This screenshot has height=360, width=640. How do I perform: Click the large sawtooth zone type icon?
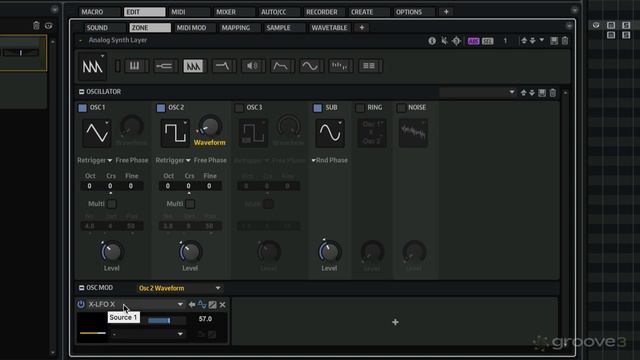tap(93, 66)
